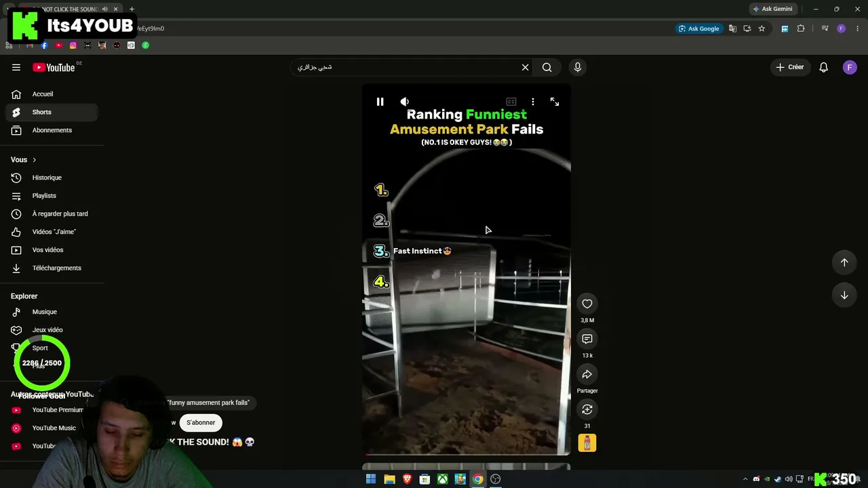Open À regarder plus tard

[52, 213]
